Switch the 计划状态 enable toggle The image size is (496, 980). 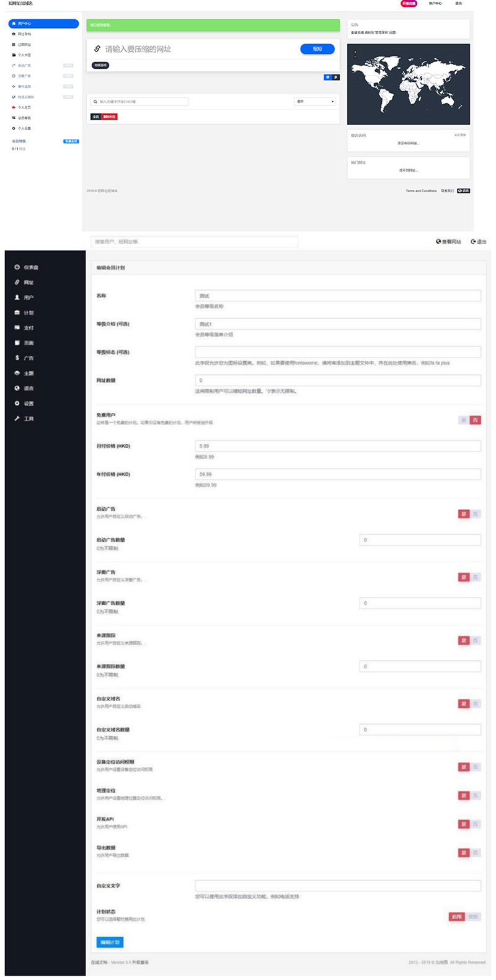tap(464, 916)
